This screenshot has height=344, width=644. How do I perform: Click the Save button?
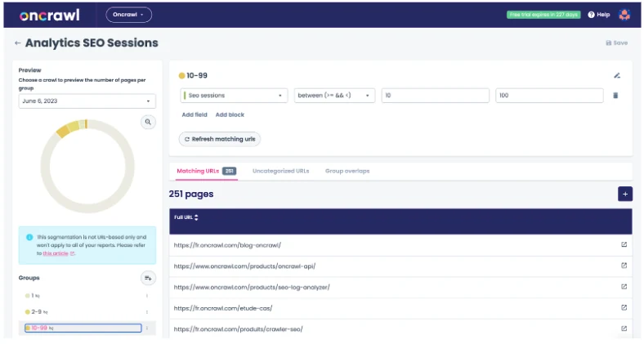pos(616,42)
